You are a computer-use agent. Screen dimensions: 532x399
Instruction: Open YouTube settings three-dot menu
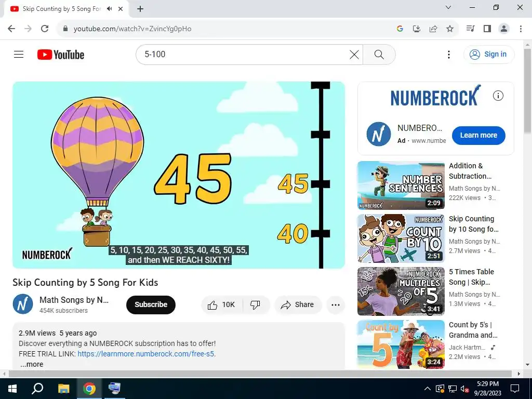(x=448, y=55)
